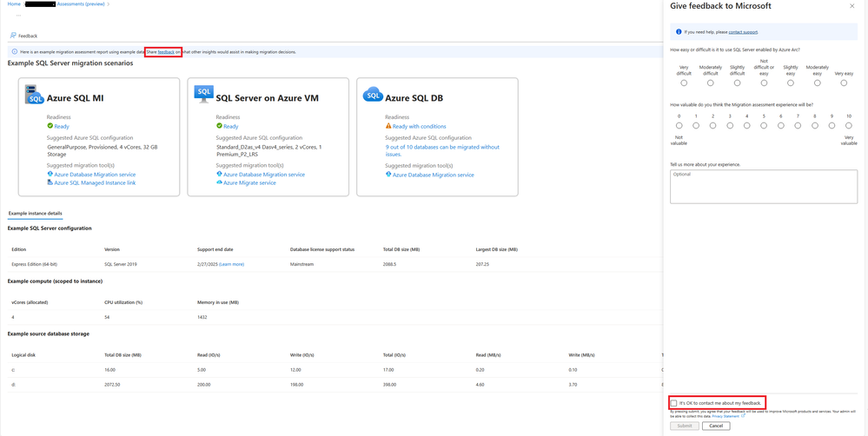This screenshot has width=868, height=436.
Task: Click the Logical disk column header
Action: tap(23, 354)
